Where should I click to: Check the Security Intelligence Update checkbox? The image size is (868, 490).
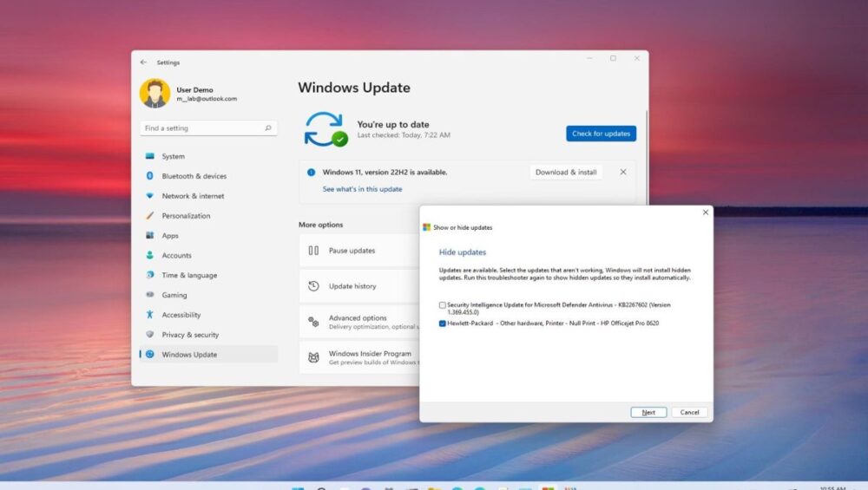443,305
